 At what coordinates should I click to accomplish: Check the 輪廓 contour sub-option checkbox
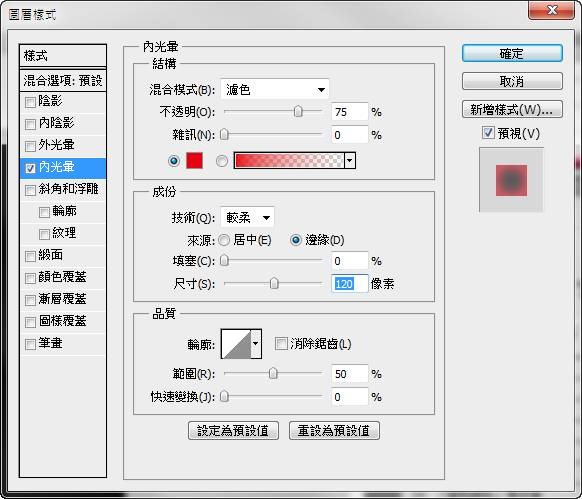coord(44,212)
